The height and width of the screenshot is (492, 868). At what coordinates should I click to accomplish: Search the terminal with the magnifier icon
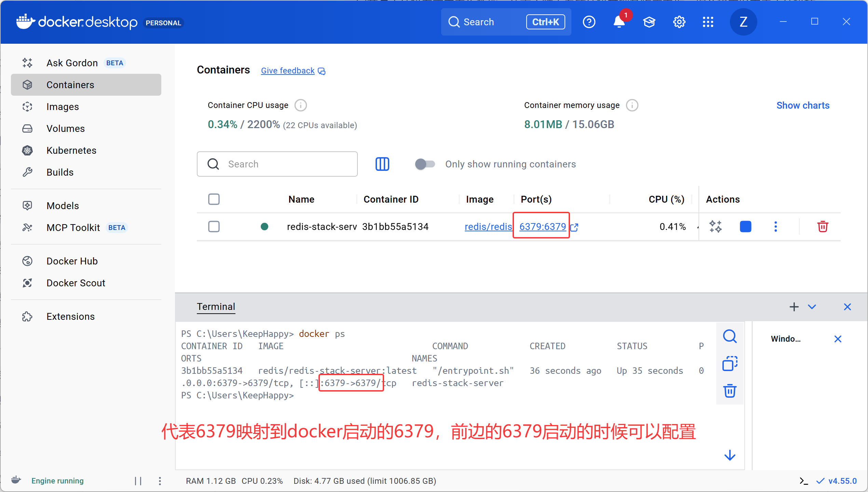[x=730, y=337]
